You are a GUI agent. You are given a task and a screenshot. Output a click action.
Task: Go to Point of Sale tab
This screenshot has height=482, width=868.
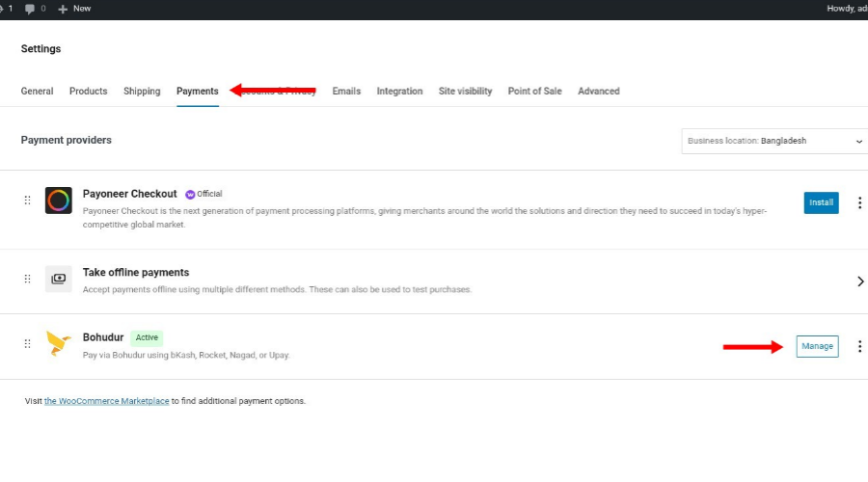tap(534, 92)
